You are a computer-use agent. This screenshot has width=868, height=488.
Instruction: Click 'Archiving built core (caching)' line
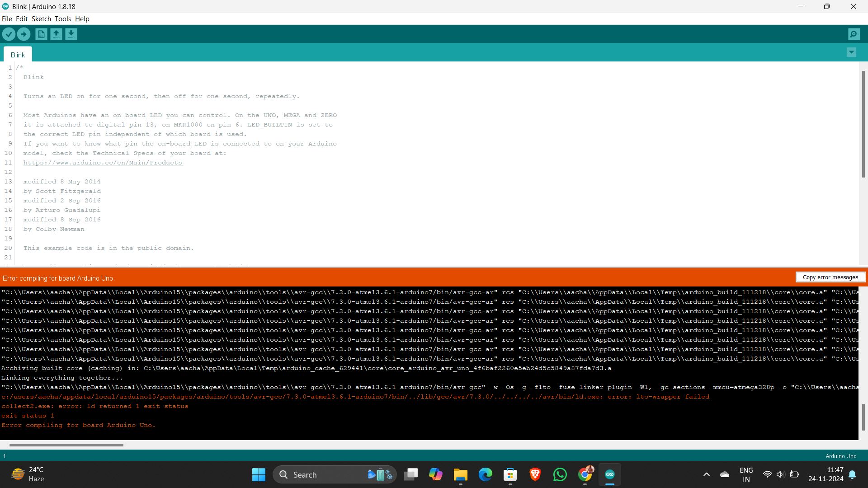click(x=306, y=368)
